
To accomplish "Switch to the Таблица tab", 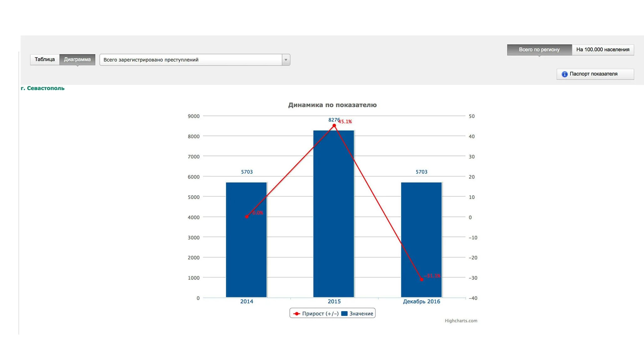I will 45,59.
